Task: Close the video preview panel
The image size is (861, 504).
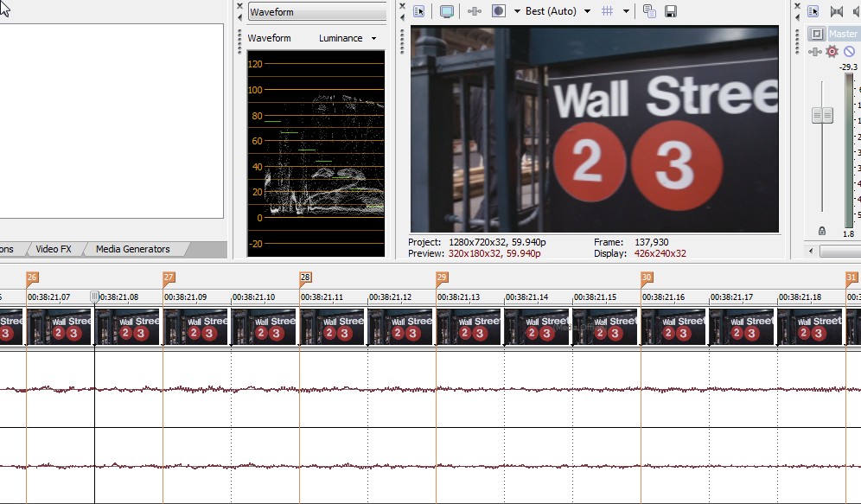Action: pos(402,6)
